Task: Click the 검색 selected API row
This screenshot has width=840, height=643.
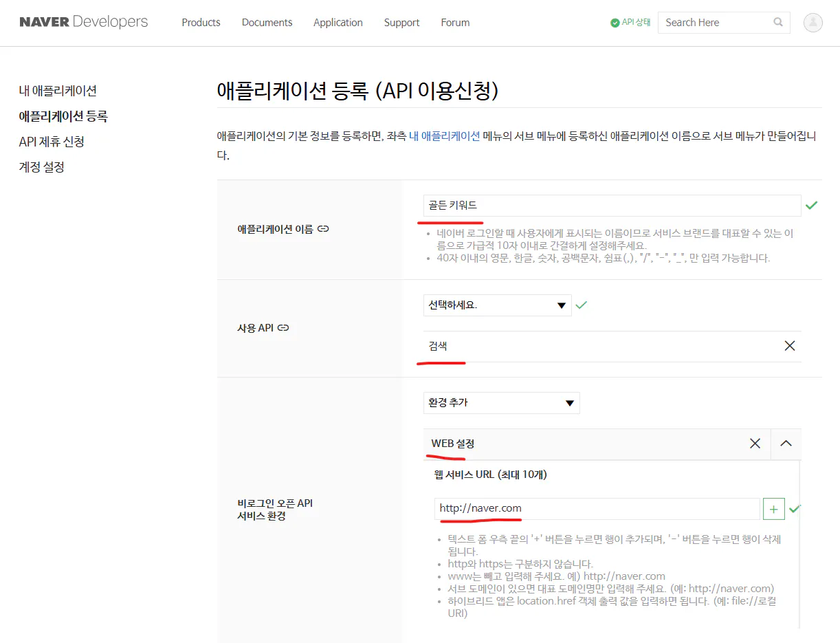Action: pyautogui.click(x=612, y=346)
